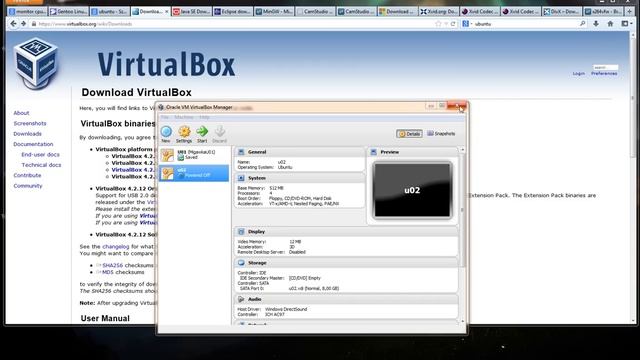Click the u01 virtual machine OS icon

(167, 155)
